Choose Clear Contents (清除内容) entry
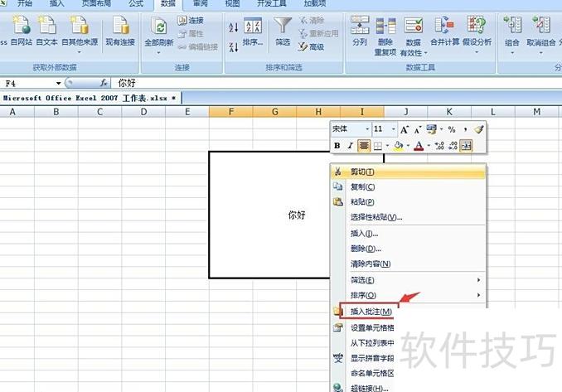 click(409, 264)
